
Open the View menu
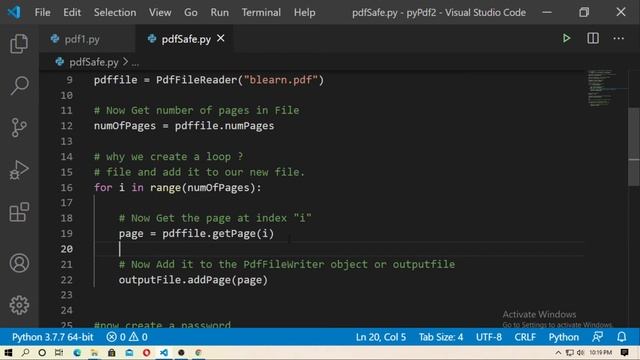160,12
